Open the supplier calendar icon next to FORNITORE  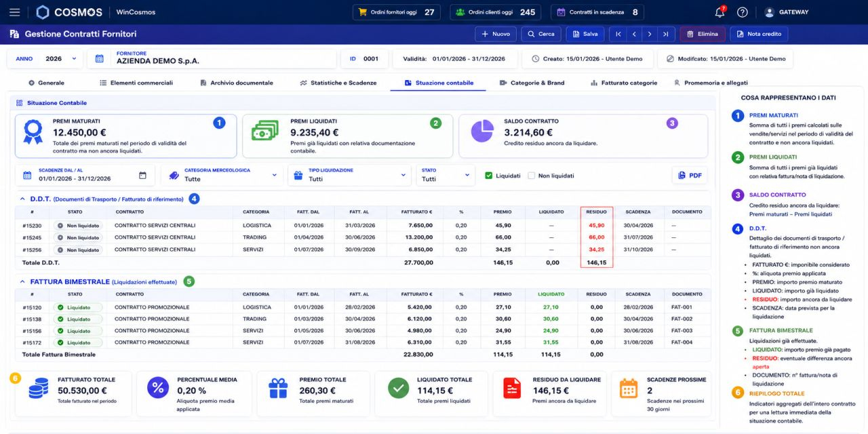(x=100, y=59)
